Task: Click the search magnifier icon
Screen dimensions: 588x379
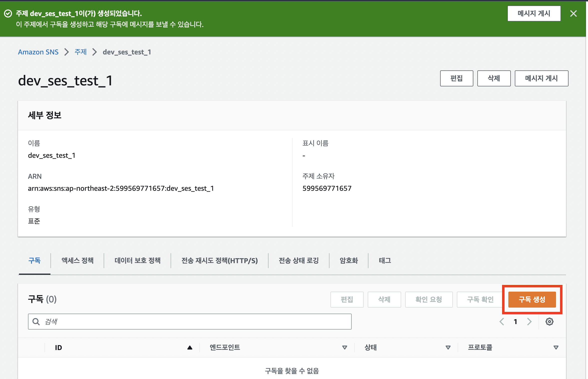Action: point(36,322)
